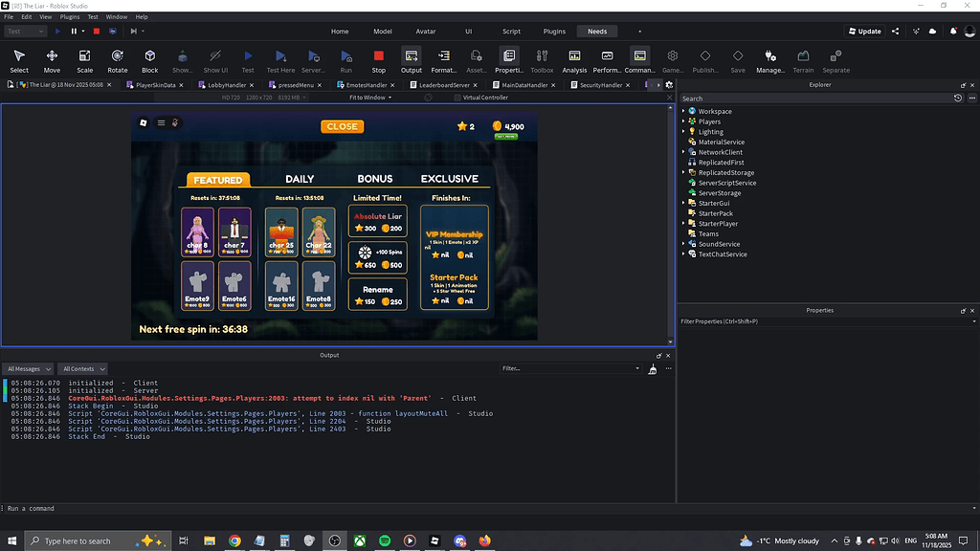The height and width of the screenshot is (551, 980).
Task: Insert a Block part
Action: (x=148, y=60)
